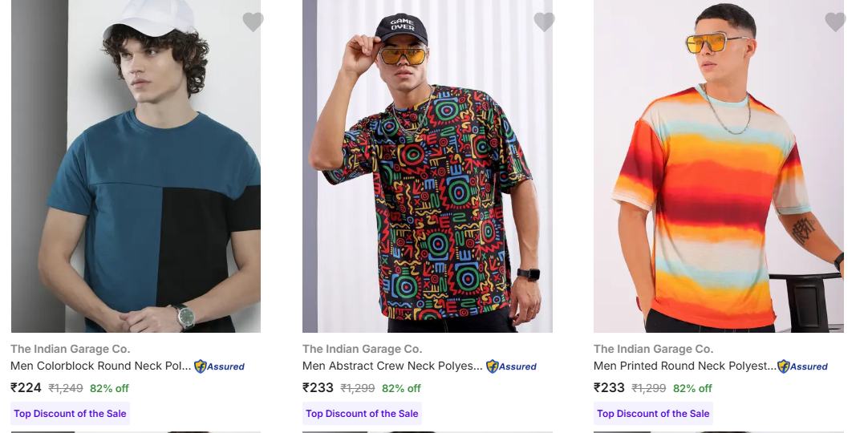Click Assured badge on the Colorblock T-shirt
Image resolution: width=868 pixels, height=433 pixels.
[219, 366]
